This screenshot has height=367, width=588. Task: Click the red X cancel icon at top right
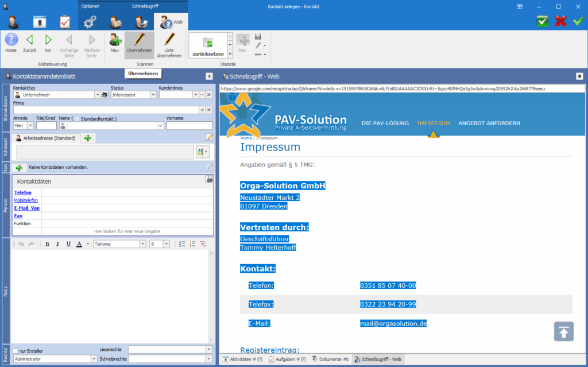[x=560, y=21]
